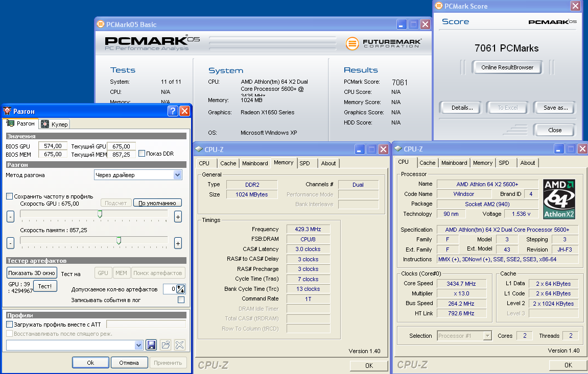Increase memory speed with the plus button
Screen dimensions: 588x374
[178, 243]
